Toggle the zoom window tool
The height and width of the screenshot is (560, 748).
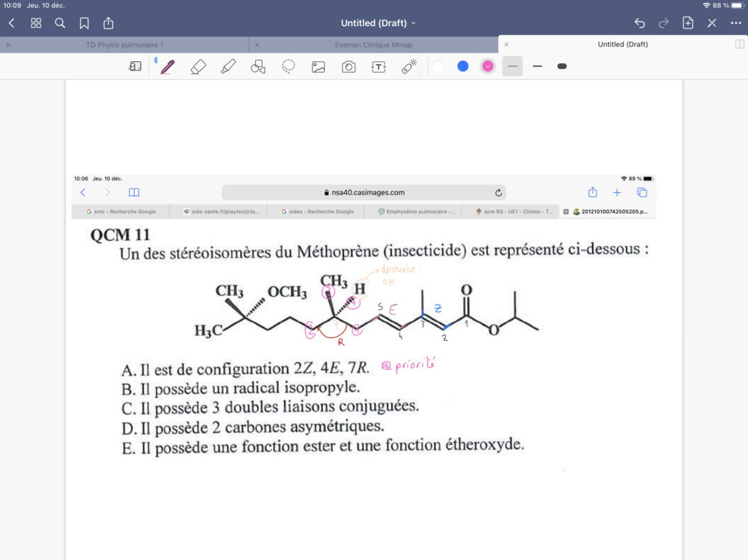pos(135,67)
